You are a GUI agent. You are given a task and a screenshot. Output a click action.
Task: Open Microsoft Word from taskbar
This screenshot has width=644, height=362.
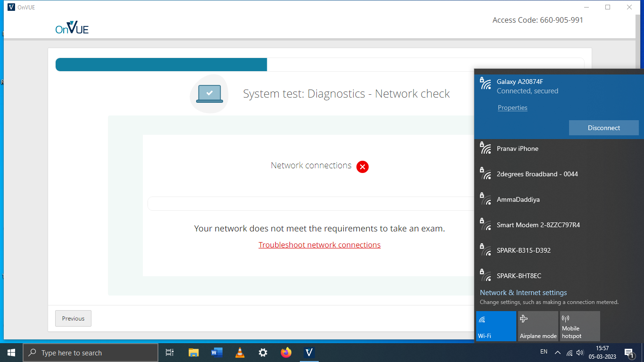(216, 352)
